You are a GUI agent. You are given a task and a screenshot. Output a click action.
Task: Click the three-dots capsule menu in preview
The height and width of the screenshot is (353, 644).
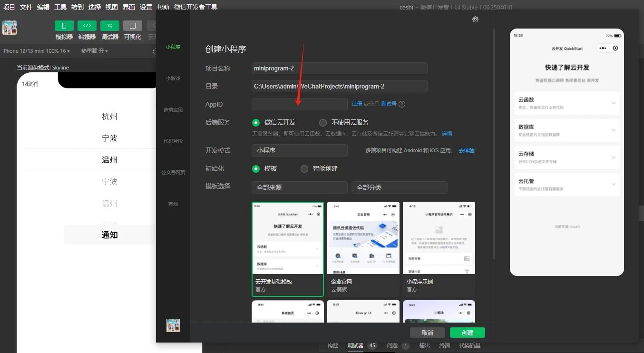pos(603,48)
